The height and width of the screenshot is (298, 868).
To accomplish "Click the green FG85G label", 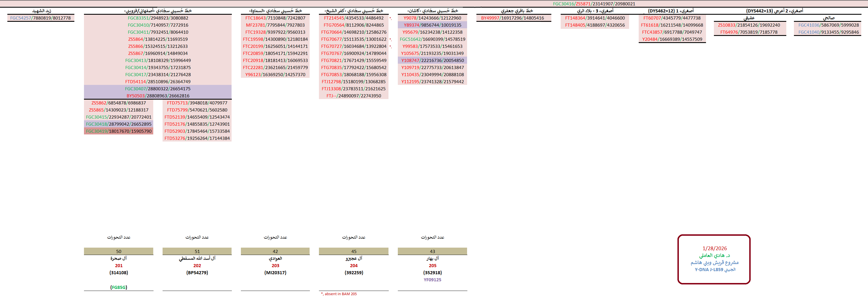I will [x=119, y=288].
